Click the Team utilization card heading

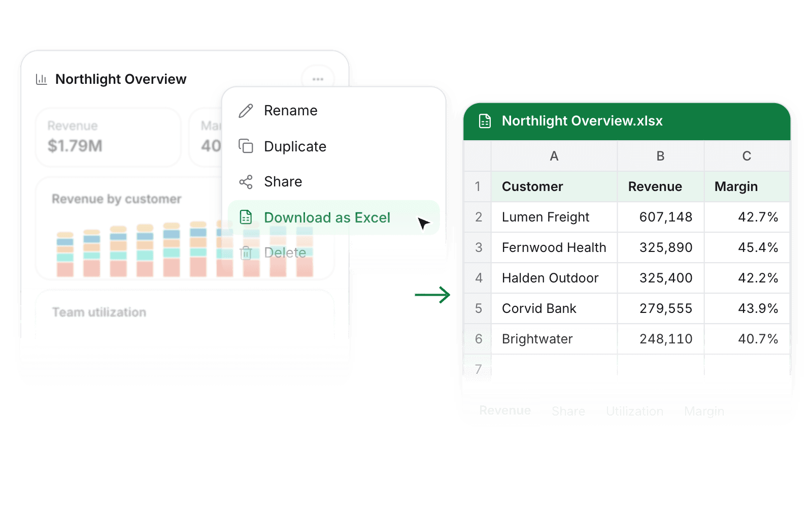coord(99,312)
